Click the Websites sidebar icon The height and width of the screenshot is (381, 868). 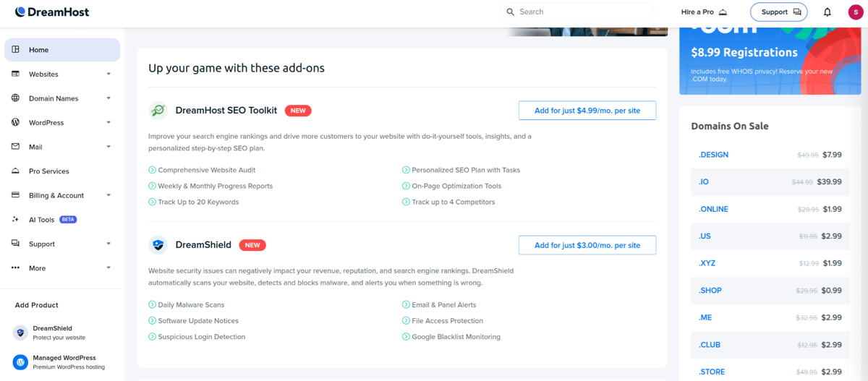(x=15, y=74)
